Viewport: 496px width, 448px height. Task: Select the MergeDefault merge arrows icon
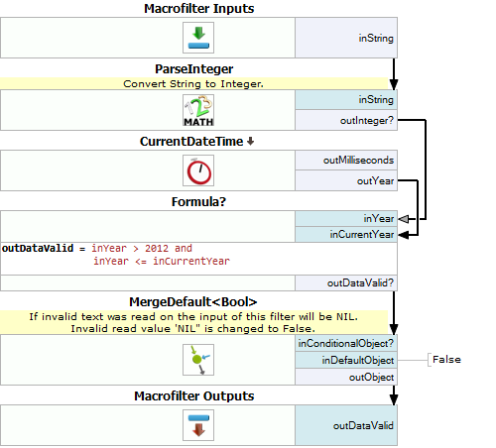(x=198, y=360)
